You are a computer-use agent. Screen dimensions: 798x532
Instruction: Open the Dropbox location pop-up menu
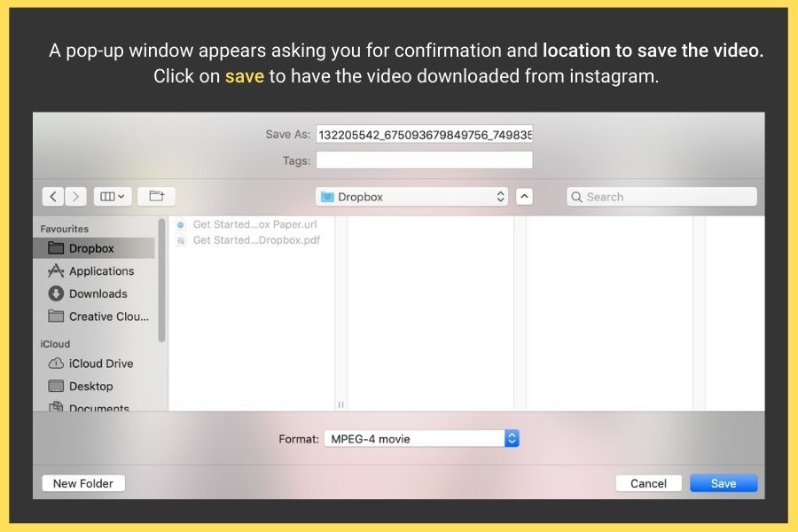pyautogui.click(x=411, y=197)
